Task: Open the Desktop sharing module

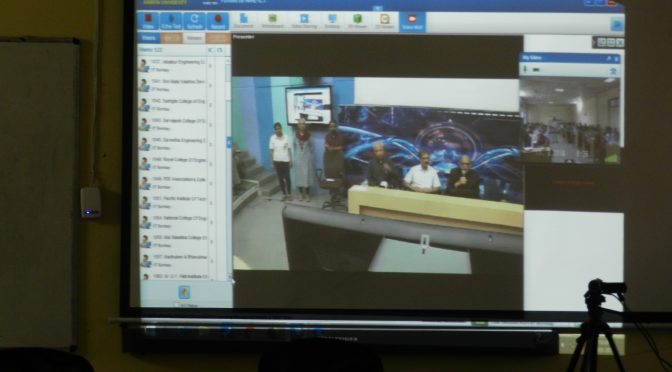Action: (x=332, y=21)
